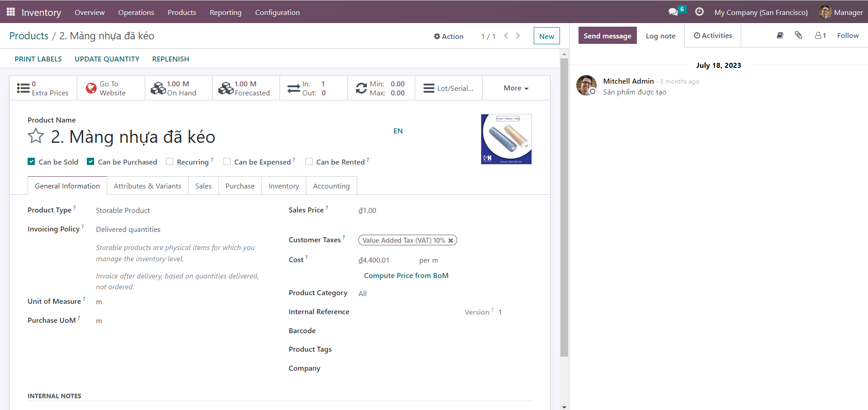
Task: Click the product image thumbnail
Action: tap(506, 139)
